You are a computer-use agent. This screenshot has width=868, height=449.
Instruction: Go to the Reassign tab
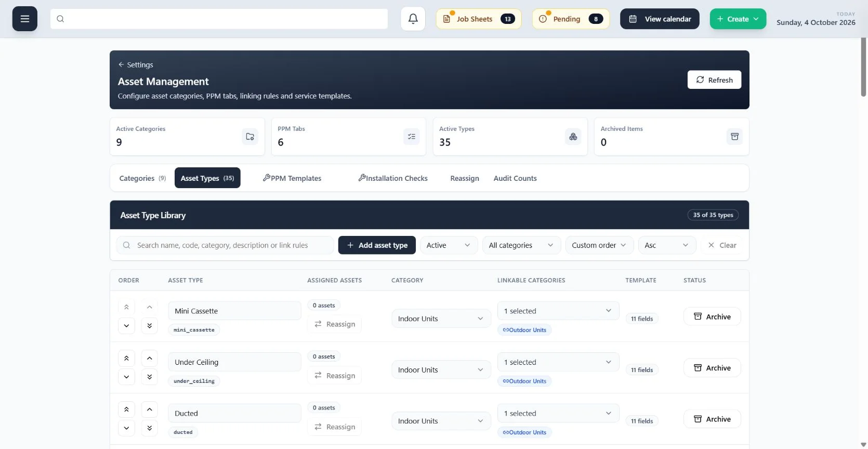point(465,178)
